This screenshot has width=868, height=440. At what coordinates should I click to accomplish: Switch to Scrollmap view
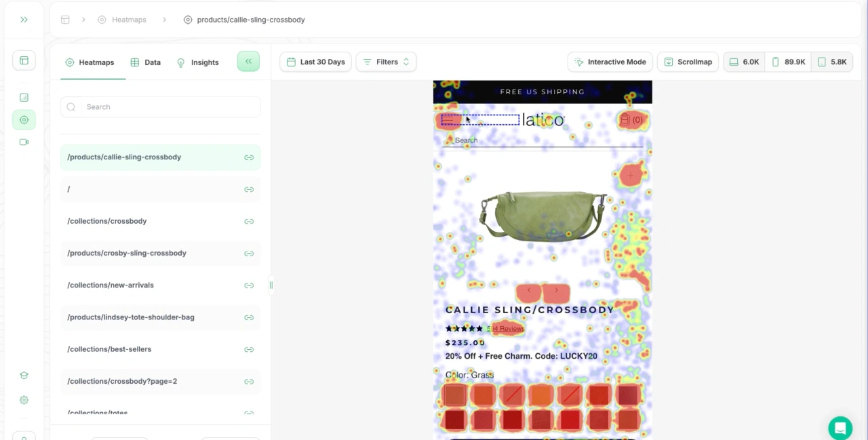[688, 62]
